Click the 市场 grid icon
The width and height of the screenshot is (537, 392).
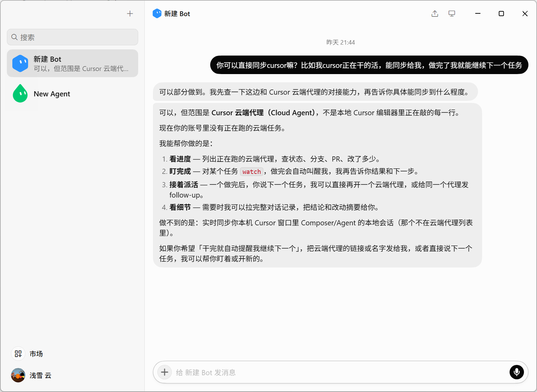[18, 354]
